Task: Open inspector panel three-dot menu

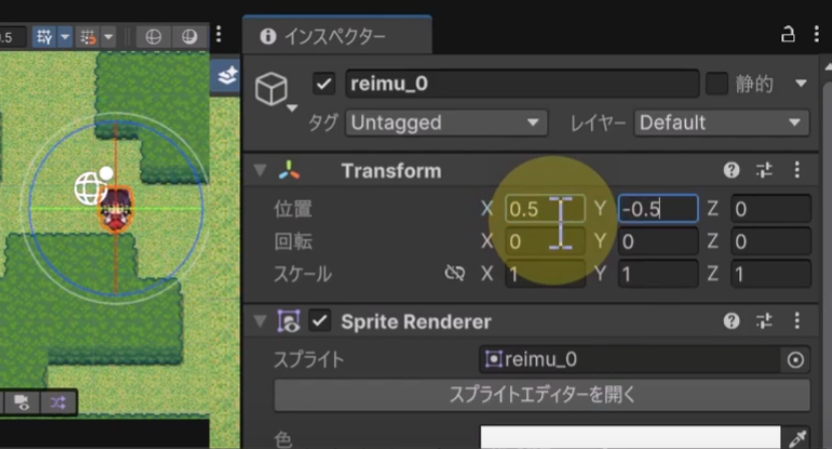Action: [816, 34]
